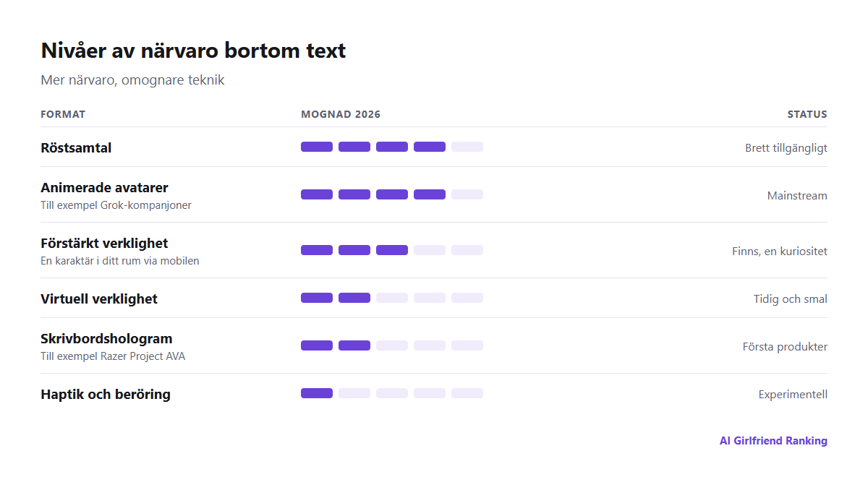The width and height of the screenshot is (868, 477).
Task: Select the Förstärkt verklighet row title
Action: click(104, 244)
